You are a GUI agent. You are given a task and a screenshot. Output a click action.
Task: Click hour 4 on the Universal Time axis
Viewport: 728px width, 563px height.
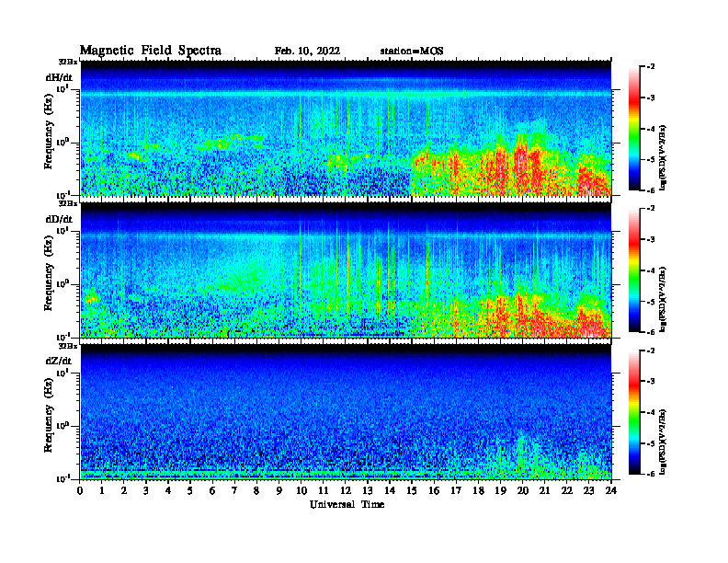click(x=168, y=490)
